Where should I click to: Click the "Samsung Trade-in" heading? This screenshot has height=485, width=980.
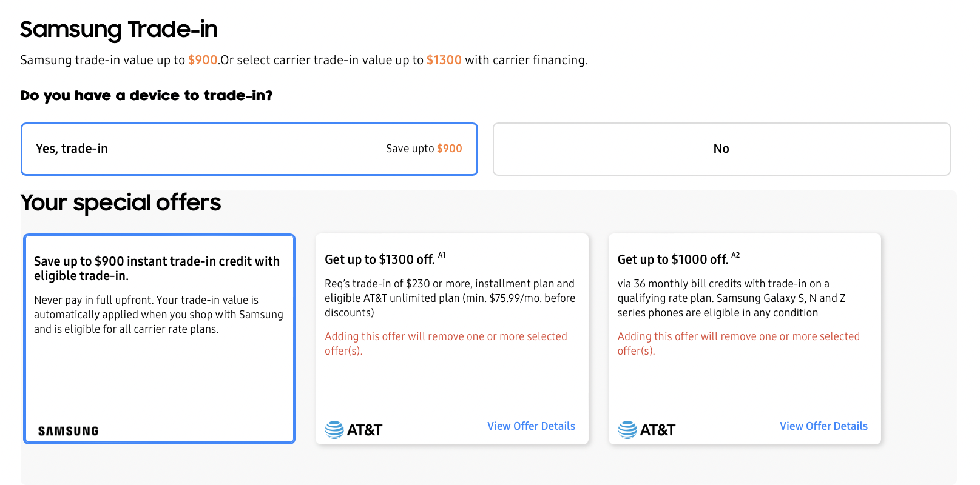coord(119,29)
